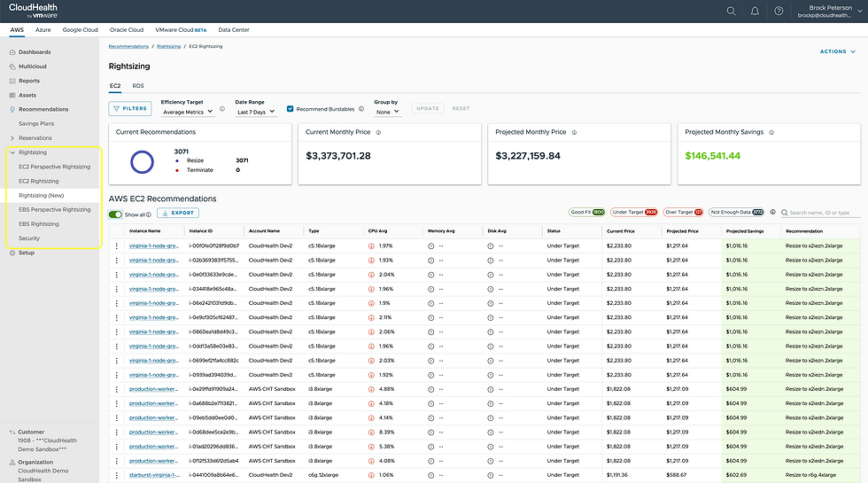This screenshot has height=483, width=868.
Task: Click info icon next to Recommend Burstables
Action: pyautogui.click(x=361, y=109)
